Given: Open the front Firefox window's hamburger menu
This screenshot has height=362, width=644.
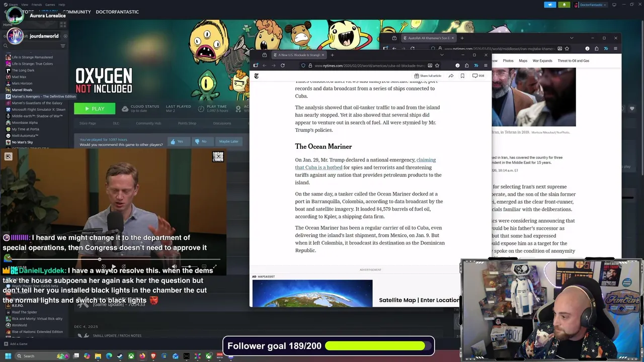Looking at the screenshot, I should point(485,65).
